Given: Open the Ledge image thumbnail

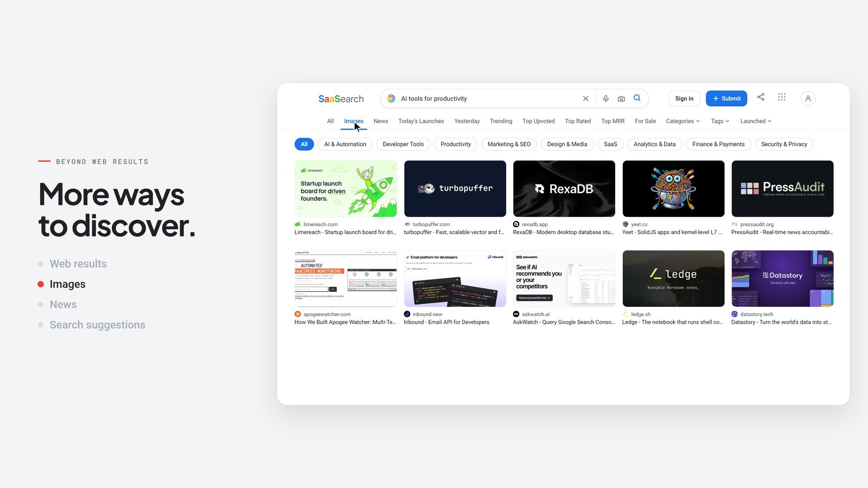Looking at the screenshot, I should coord(673,279).
